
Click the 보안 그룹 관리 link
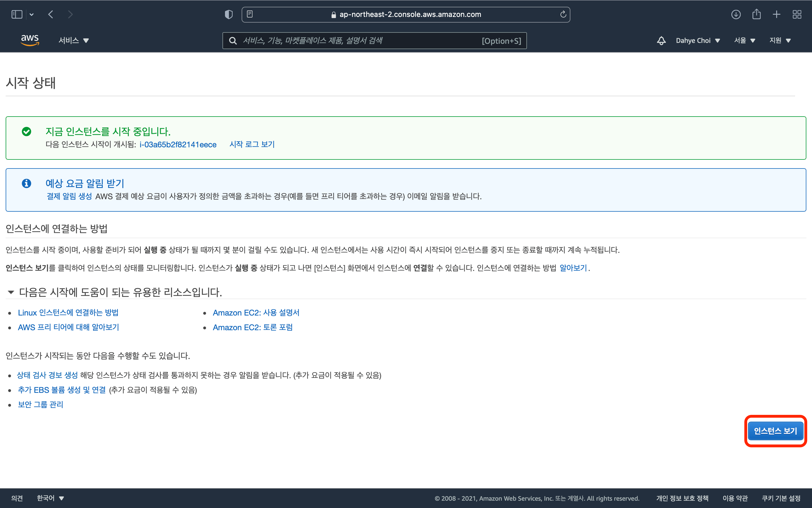41,404
